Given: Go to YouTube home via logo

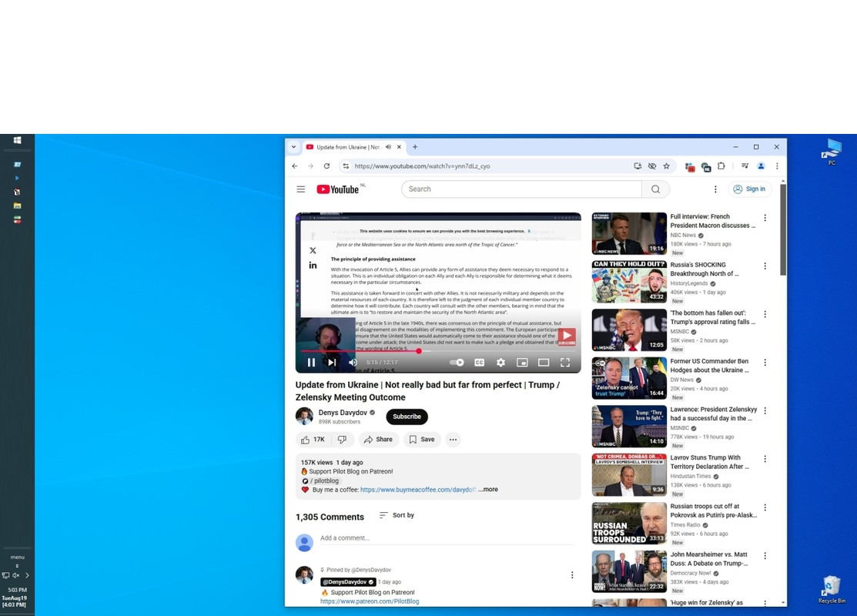Looking at the screenshot, I should 338,189.
